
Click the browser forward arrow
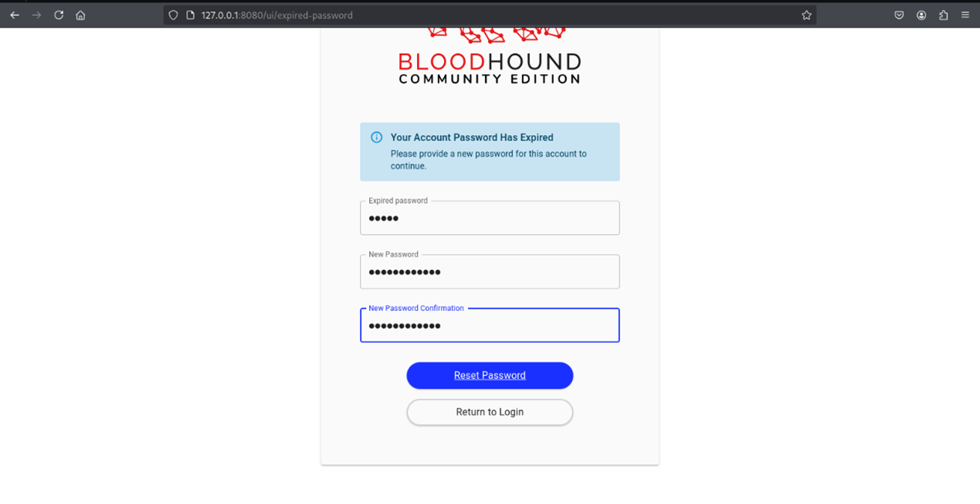point(36,15)
